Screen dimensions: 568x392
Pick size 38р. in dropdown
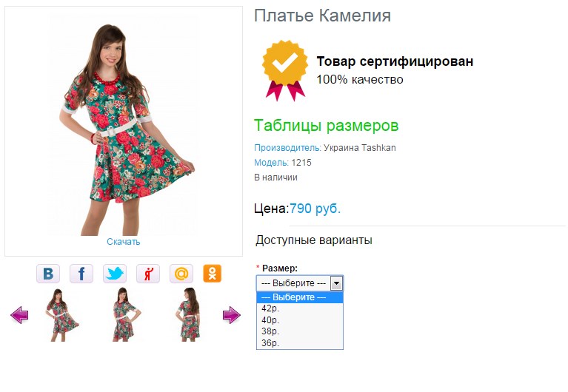point(300,331)
